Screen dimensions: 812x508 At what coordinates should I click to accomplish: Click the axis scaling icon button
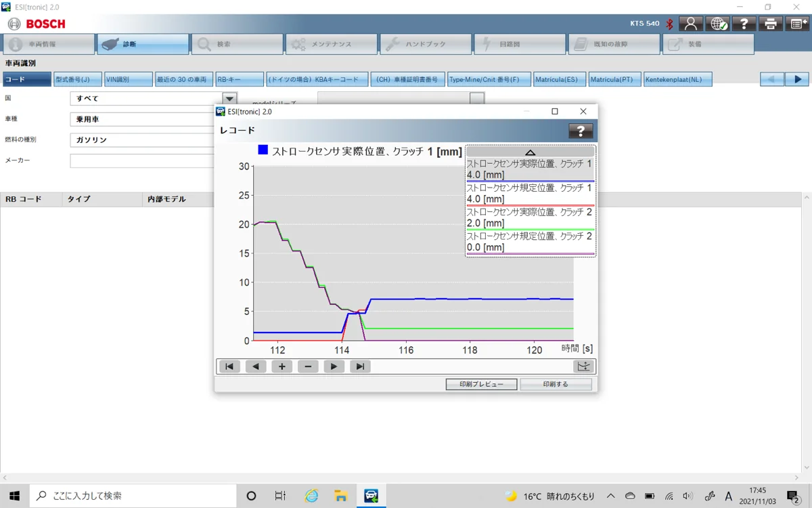pyautogui.click(x=583, y=366)
